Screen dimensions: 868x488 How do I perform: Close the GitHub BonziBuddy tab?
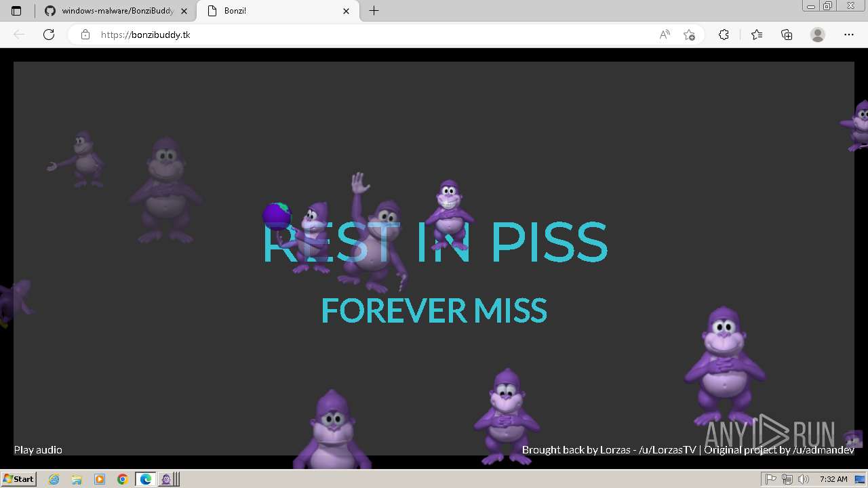(x=184, y=11)
